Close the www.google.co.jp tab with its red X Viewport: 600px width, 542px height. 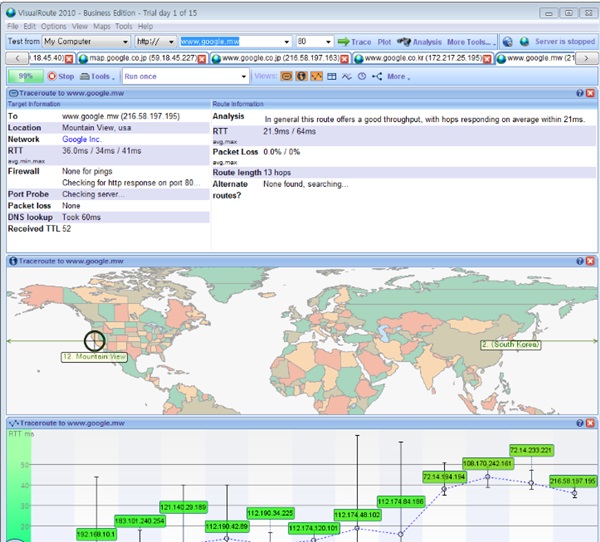coord(344,59)
